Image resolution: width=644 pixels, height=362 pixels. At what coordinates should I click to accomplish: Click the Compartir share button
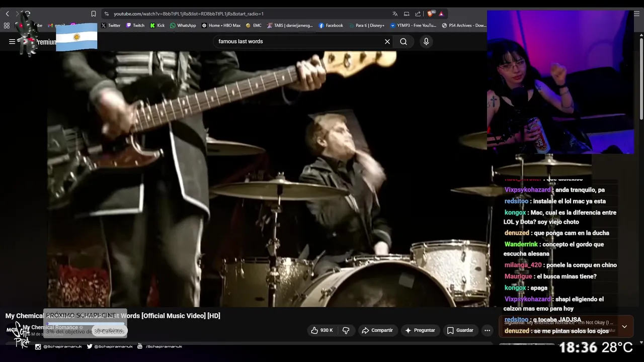pos(377,330)
